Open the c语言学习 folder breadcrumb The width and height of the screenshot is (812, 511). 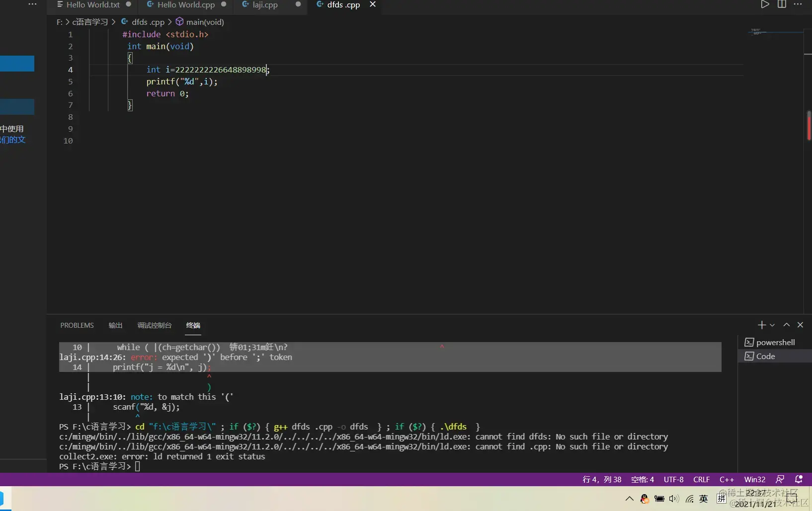[90, 22]
